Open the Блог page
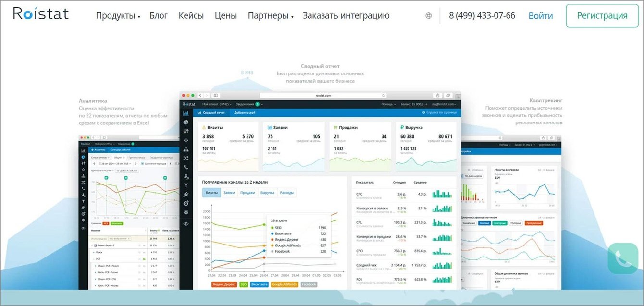The width and height of the screenshot is (644, 306). click(159, 16)
